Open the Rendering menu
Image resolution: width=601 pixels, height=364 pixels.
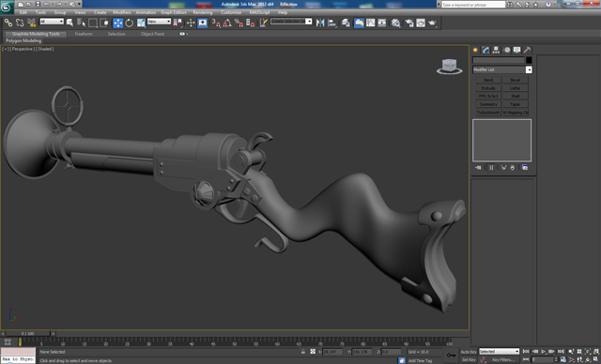coord(203,12)
